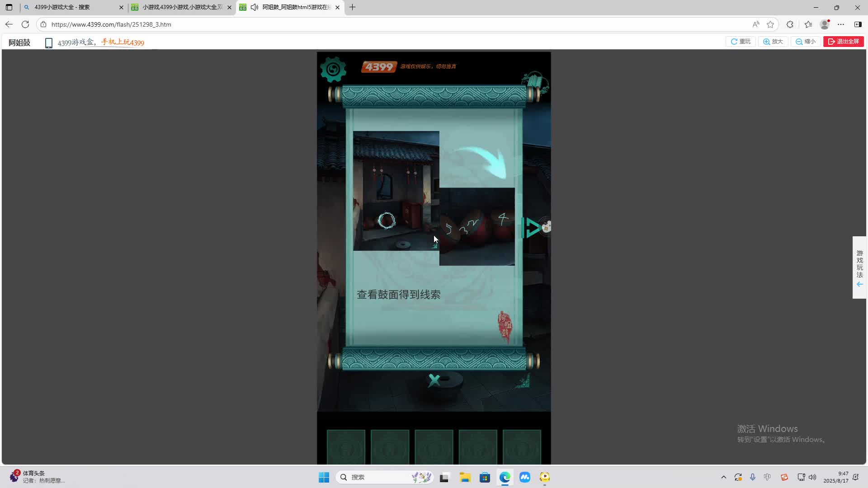Click the 手机上玩4399 link

pyautogui.click(x=123, y=42)
